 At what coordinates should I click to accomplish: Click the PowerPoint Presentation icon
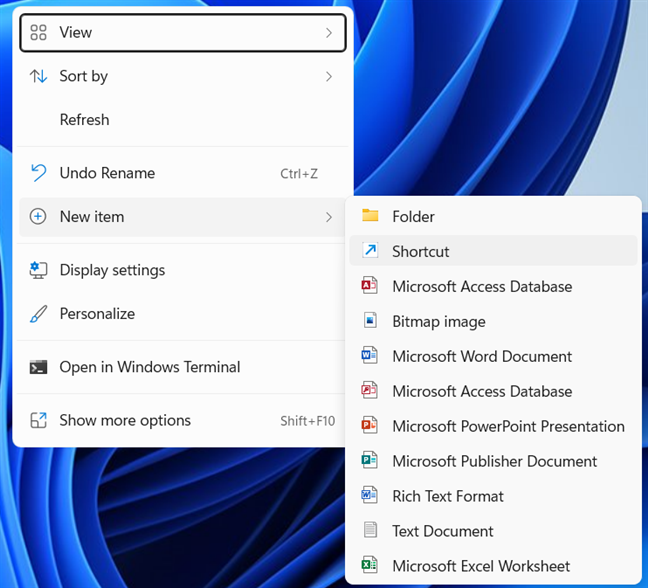tap(369, 425)
